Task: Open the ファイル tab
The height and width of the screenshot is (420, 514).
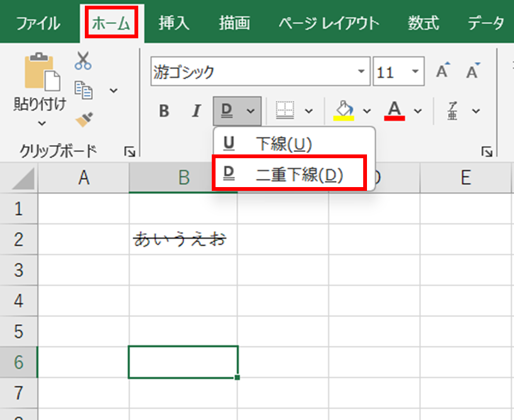Action: click(x=38, y=23)
